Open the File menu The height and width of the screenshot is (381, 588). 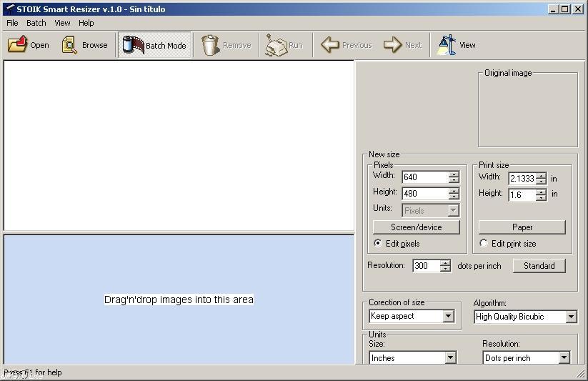pos(12,23)
